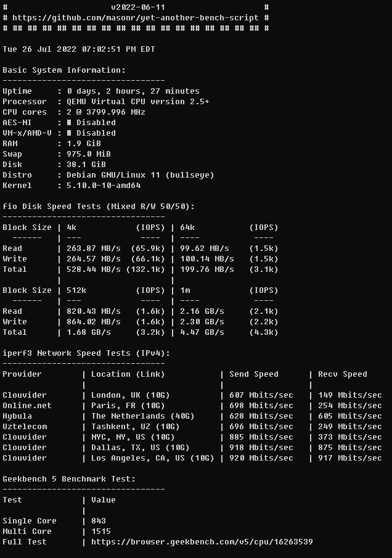Click the version string v2022-06-11
392x558 pixels.
click(x=138, y=7)
